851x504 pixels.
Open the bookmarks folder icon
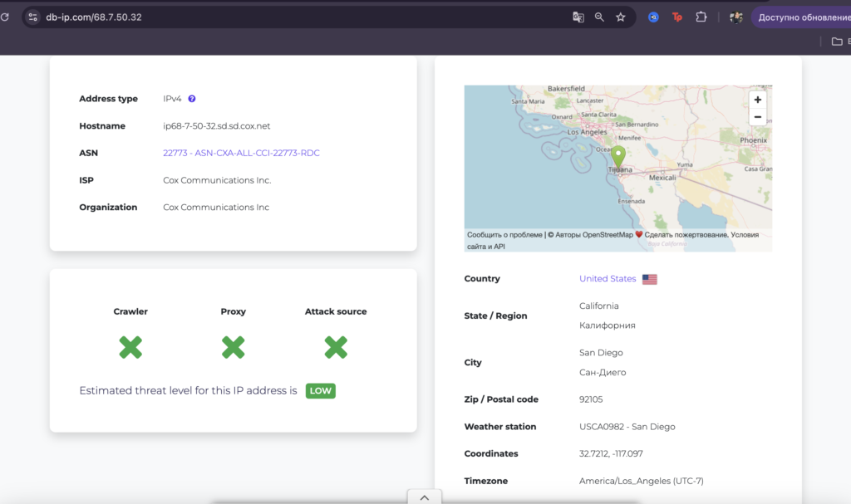[837, 42]
